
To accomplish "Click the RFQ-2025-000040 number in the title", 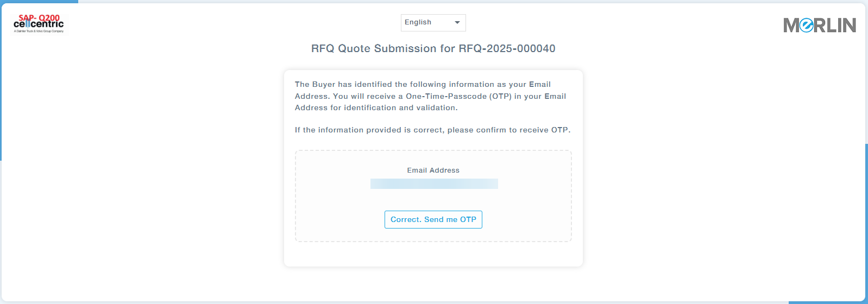I will point(507,49).
